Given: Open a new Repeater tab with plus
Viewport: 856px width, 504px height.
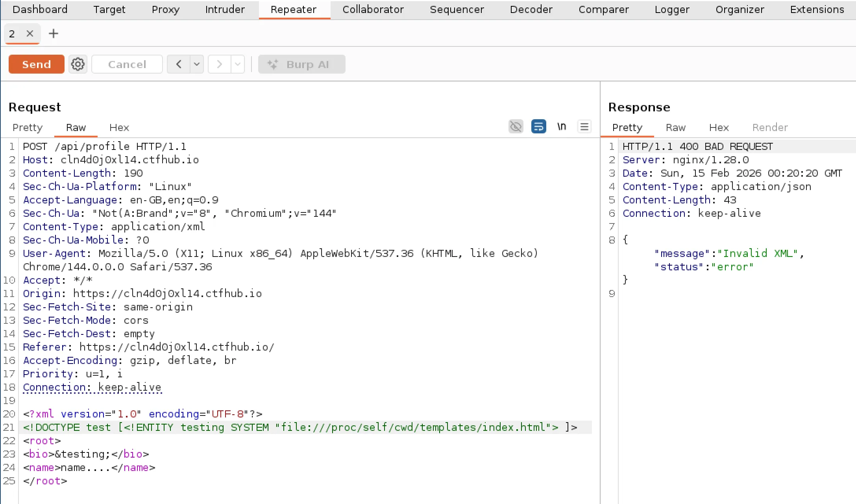Looking at the screenshot, I should click(53, 33).
